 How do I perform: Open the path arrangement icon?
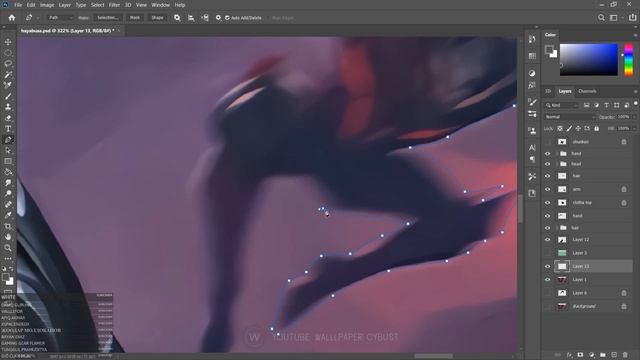205,18
